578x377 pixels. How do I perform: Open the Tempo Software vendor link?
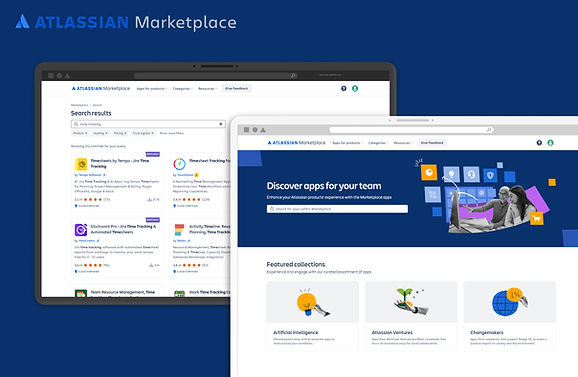(x=90, y=175)
